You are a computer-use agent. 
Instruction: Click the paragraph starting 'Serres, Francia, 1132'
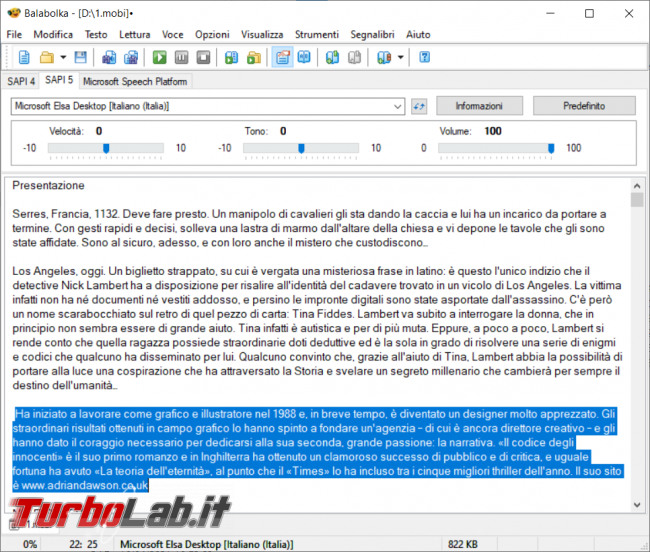[x=309, y=228]
